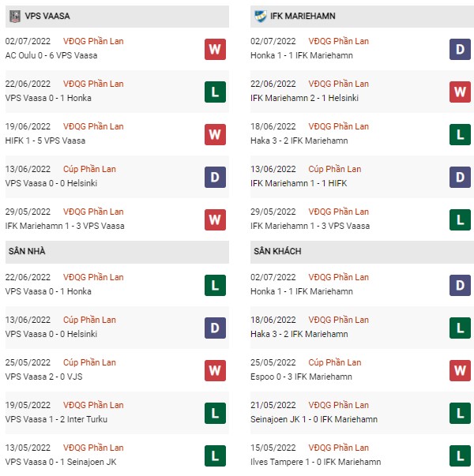Click the W badge for AC Oulu 0-6 match
Screen dimensions: 474x476
[215, 49]
